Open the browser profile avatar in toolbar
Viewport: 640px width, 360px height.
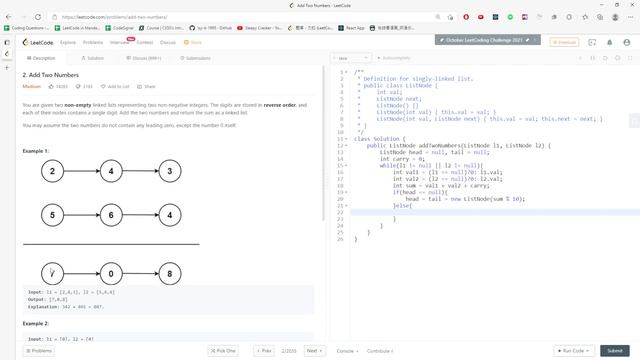point(615,17)
